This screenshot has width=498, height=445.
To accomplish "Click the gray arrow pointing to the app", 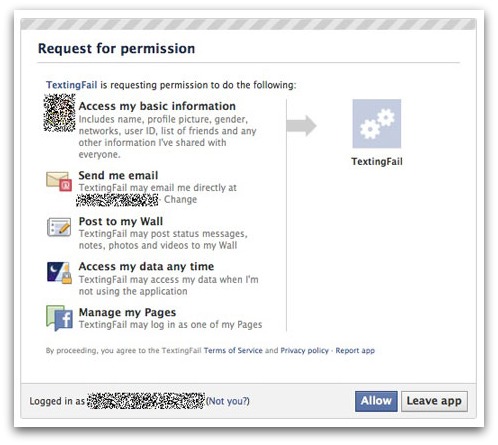I will 301,126.
